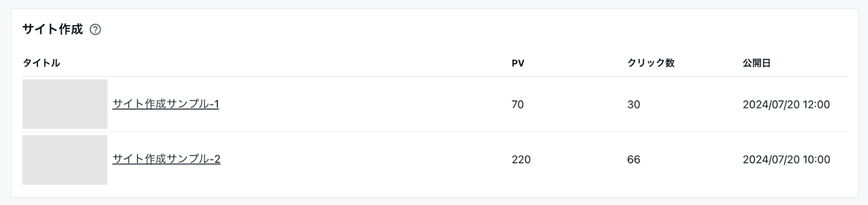The width and height of the screenshot is (868, 205).
Task: Click the 公開日 column header
Action: click(757, 63)
